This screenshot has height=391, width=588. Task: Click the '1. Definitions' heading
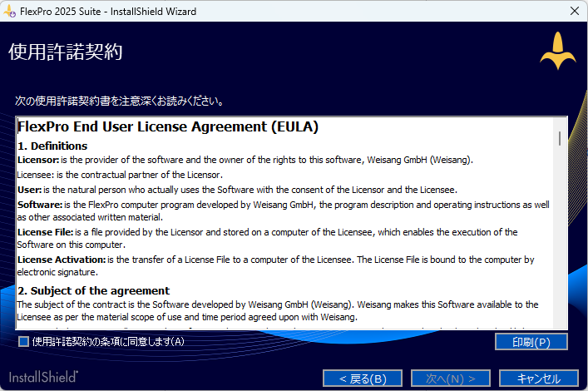click(52, 146)
